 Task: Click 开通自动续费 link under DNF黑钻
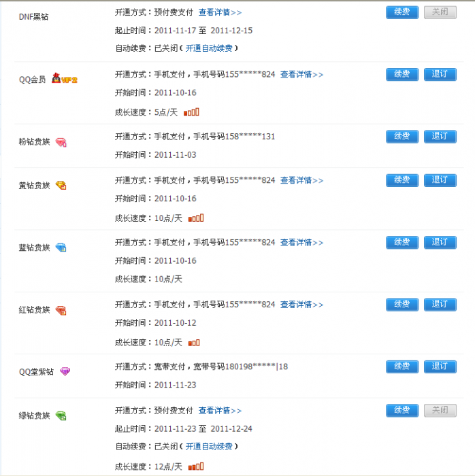click(x=209, y=48)
